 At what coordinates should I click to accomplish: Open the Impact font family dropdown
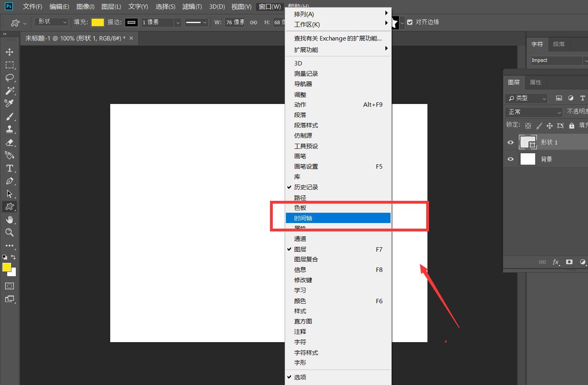point(586,60)
